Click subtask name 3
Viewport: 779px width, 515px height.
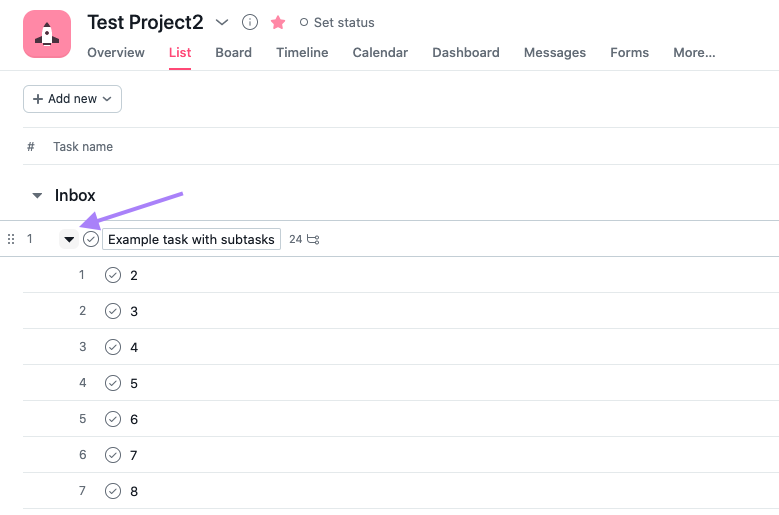pos(134,312)
